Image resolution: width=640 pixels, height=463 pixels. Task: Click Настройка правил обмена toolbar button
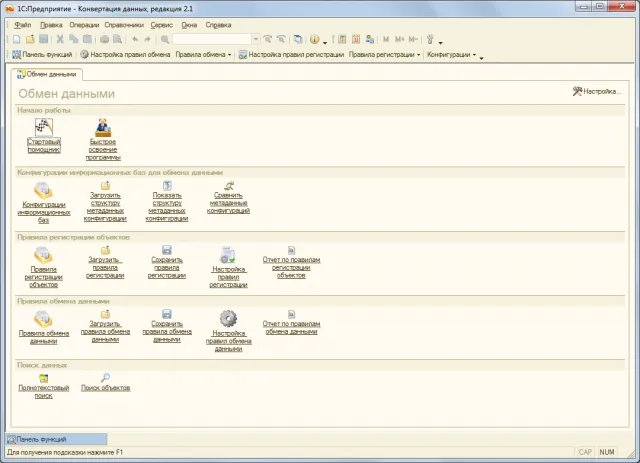(x=125, y=55)
